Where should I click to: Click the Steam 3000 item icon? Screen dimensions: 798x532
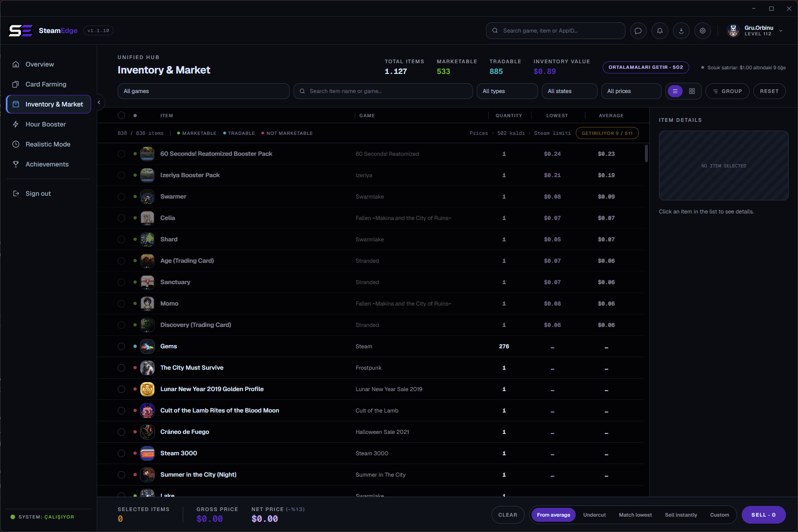(x=147, y=453)
